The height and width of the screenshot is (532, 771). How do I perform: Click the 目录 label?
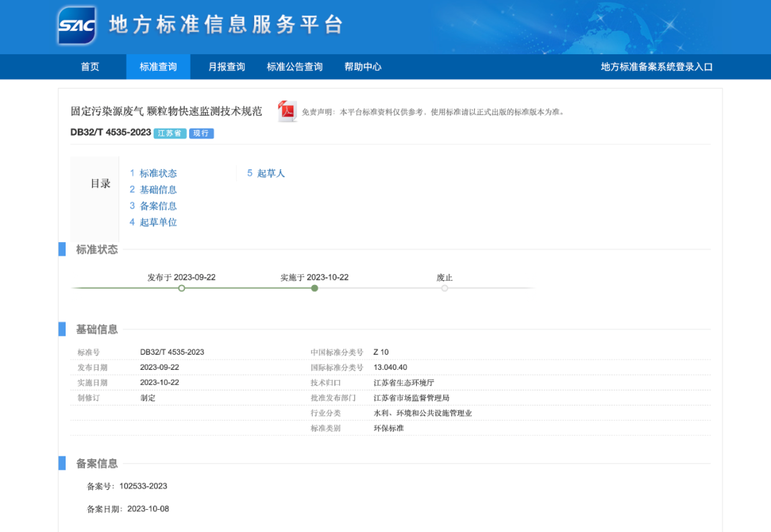tap(101, 184)
